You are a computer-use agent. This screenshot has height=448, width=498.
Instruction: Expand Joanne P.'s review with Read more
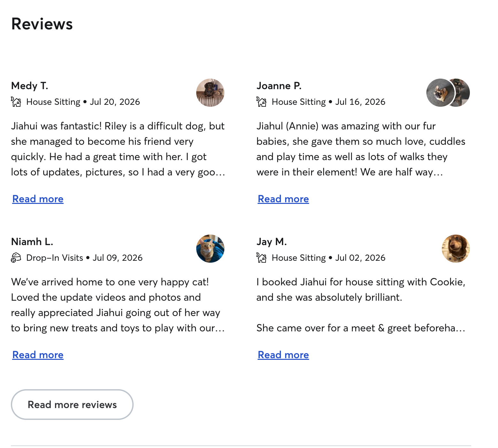284,199
